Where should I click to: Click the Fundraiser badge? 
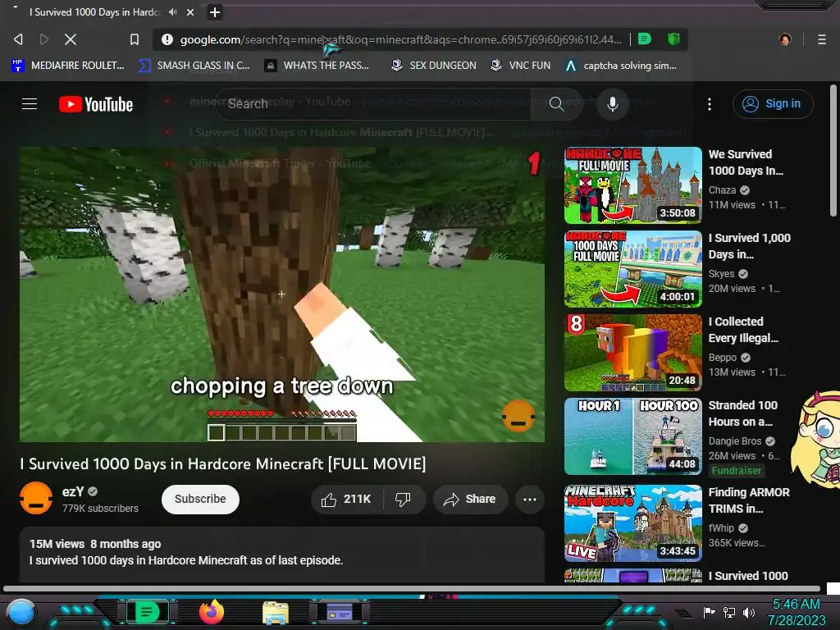[x=736, y=471]
